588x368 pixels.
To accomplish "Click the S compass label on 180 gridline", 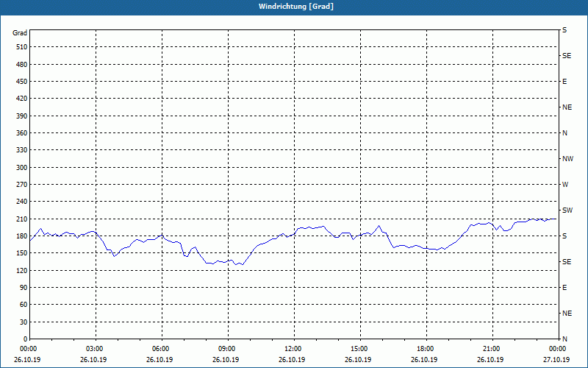I will tap(564, 236).
